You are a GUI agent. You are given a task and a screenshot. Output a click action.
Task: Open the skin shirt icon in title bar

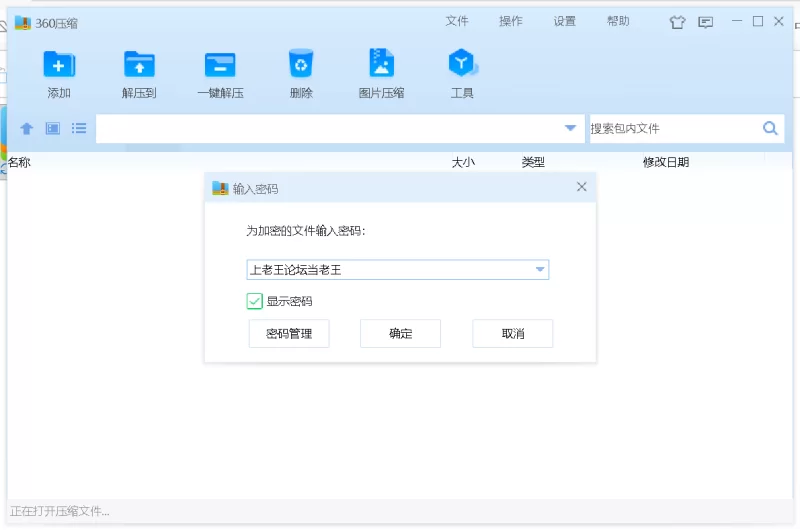click(677, 22)
